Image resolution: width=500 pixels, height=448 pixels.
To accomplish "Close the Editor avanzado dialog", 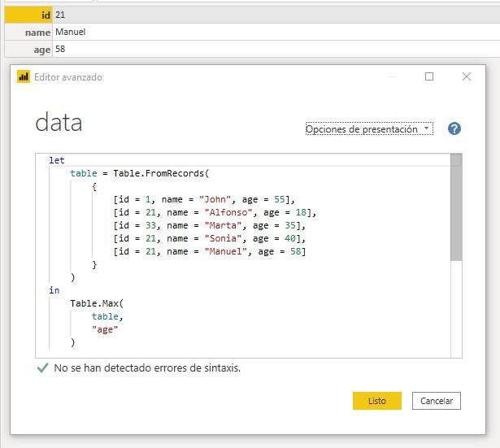I will [x=466, y=76].
